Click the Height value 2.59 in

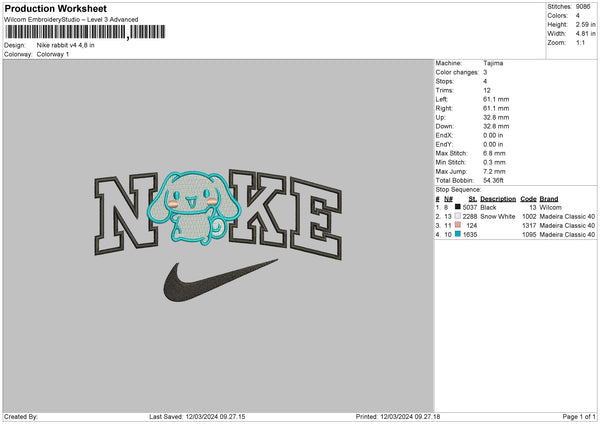pyautogui.click(x=585, y=24)
